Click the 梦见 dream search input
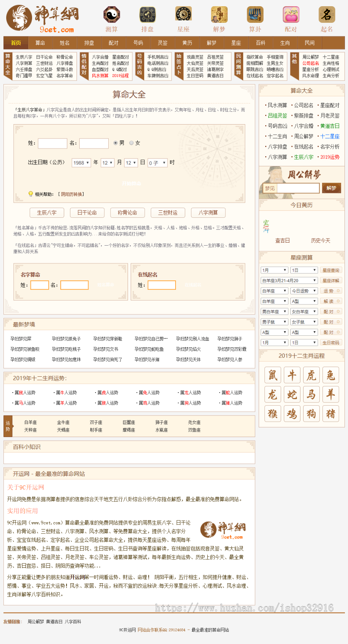348x644 pixels. pos(298,188)
